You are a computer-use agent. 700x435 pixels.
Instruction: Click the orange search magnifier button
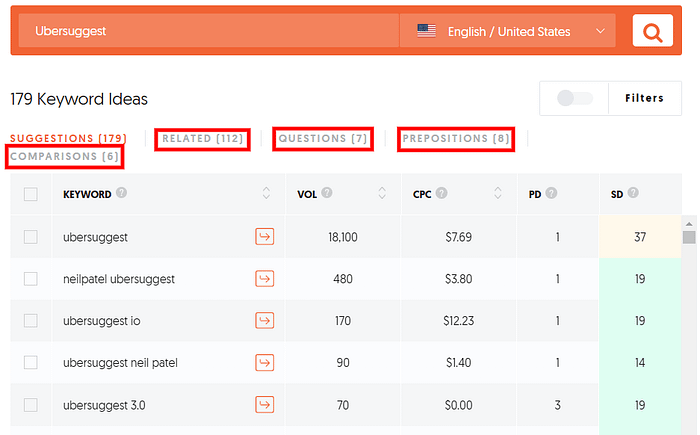(x=652, y=30)
